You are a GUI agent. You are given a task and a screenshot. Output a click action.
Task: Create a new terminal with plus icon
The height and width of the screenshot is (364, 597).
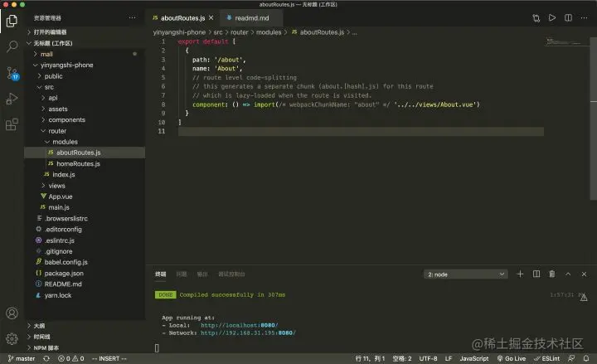(x=520, y=274)
